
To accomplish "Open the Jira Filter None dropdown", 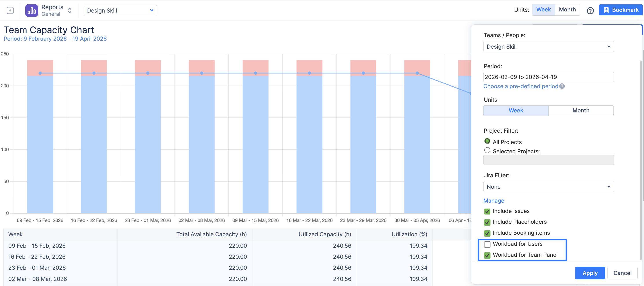I will click(548, 187).
